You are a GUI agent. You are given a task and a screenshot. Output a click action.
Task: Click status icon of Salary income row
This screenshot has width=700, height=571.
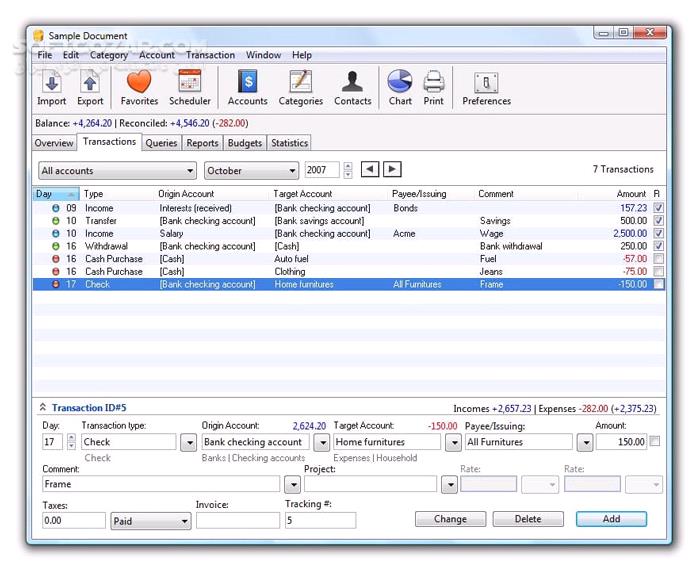[x=56, y=233]
